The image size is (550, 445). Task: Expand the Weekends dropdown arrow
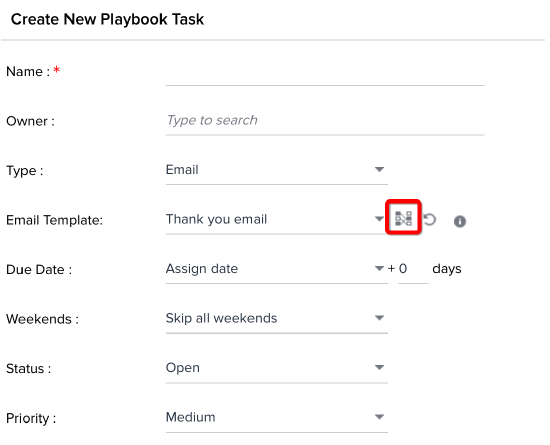pyautogui.click(x=379, y=318)
